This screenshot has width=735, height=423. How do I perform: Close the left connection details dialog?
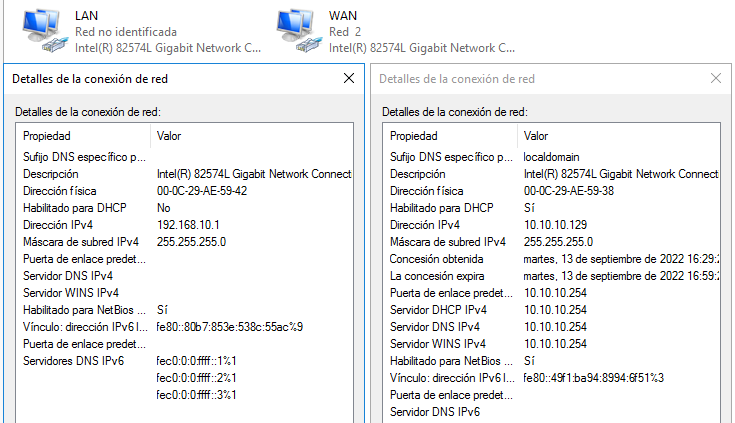(349, 78)
